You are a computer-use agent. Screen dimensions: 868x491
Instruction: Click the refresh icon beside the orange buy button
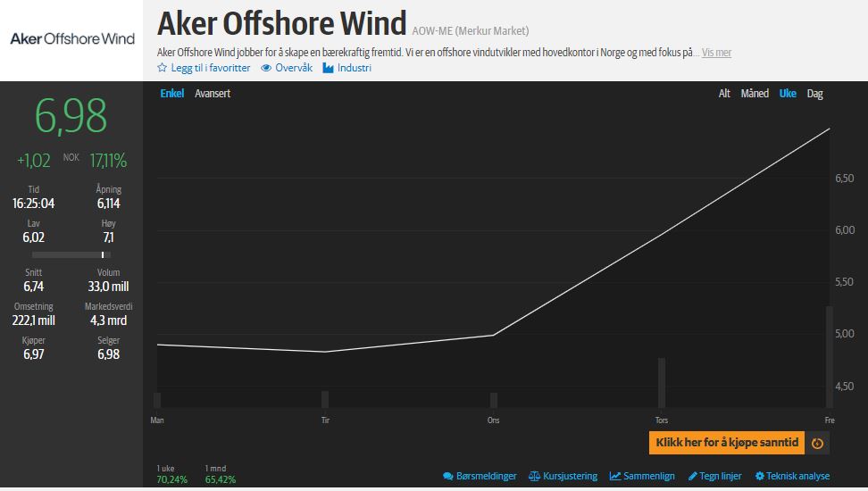coord(817,443)
